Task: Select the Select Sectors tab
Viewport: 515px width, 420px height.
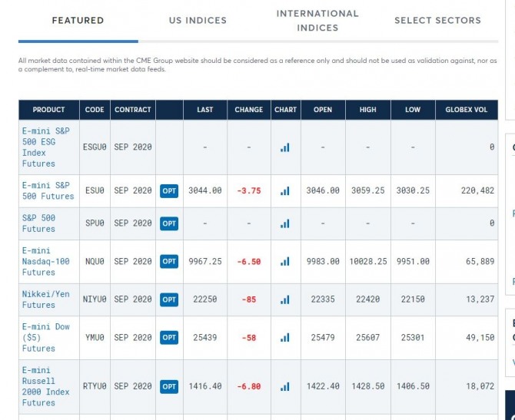Action: 437,21
